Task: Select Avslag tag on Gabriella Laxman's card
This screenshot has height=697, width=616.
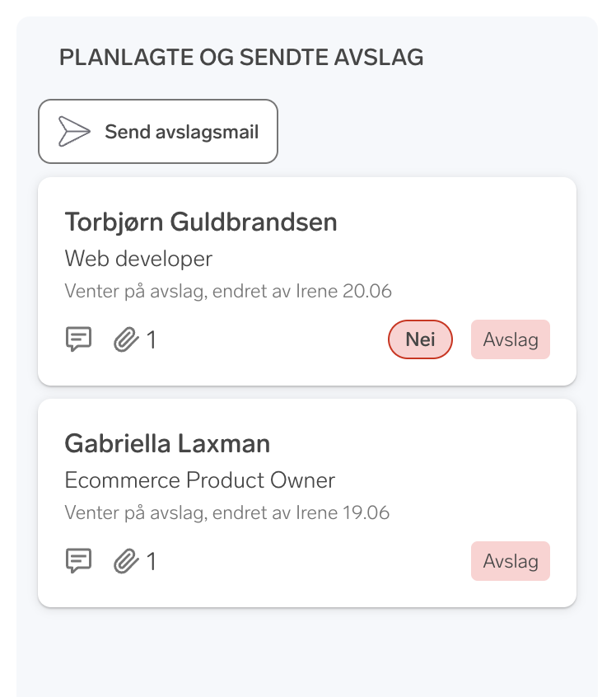Action: point(511,561)
